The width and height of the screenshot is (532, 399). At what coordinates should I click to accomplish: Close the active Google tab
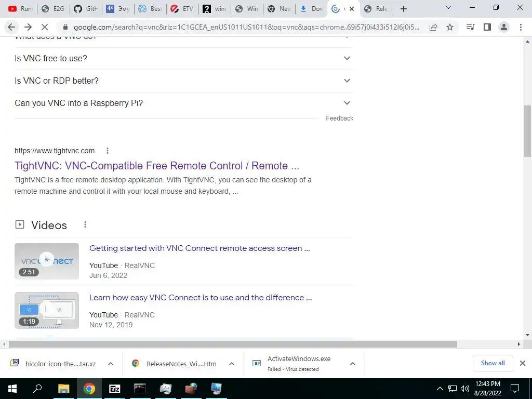pyautogui.click(x=352, y=9)
